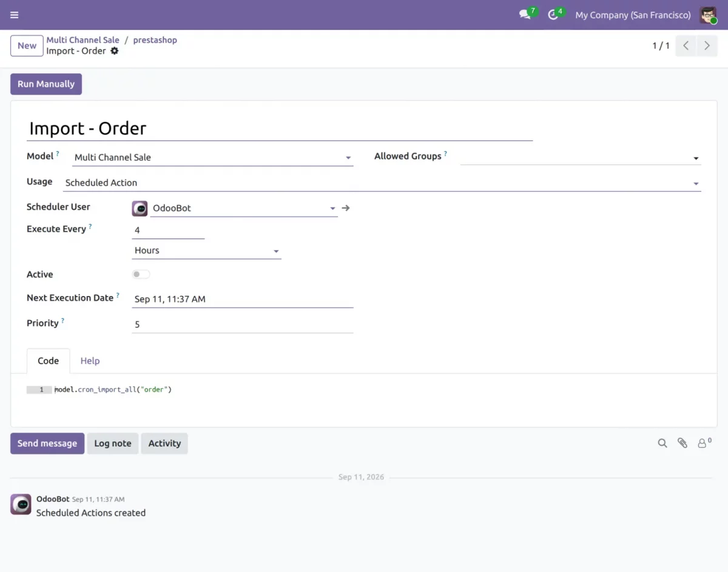The height and width of the screenshot is (572, 728).
Task: Open the activities clock icon
Action: coord(554,15)
